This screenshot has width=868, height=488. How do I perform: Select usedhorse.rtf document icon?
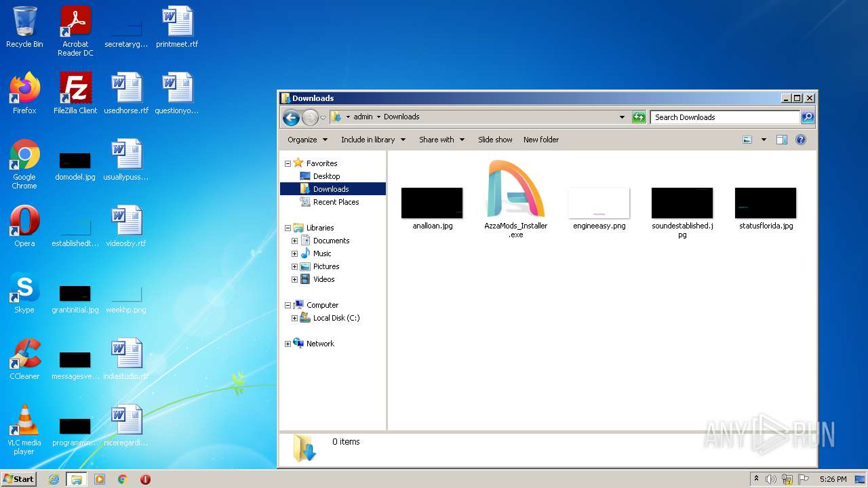(x=126, y=94)
